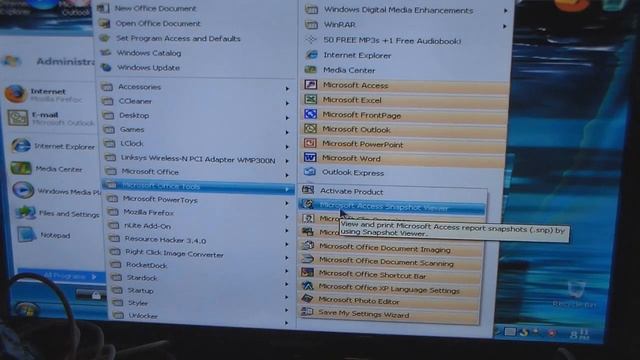Launch Microsoft Excel icon
Viewport: 640px width, 360px height.
pos(311,99)
